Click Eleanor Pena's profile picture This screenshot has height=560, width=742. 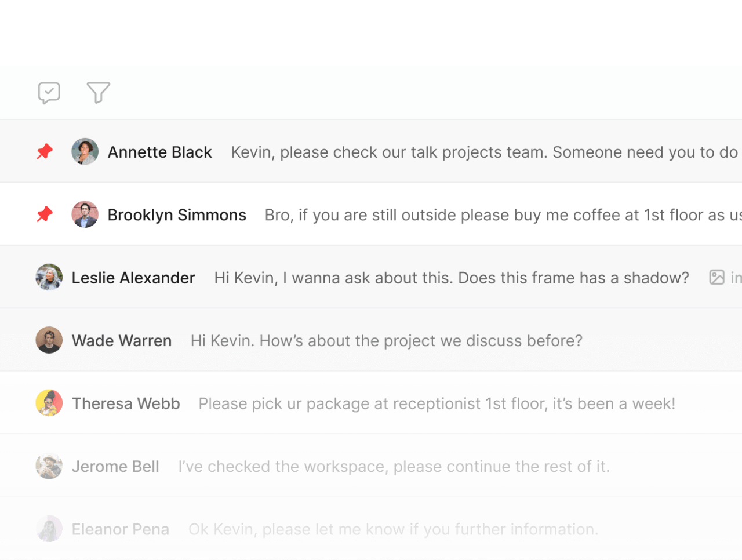pos(49,529)
